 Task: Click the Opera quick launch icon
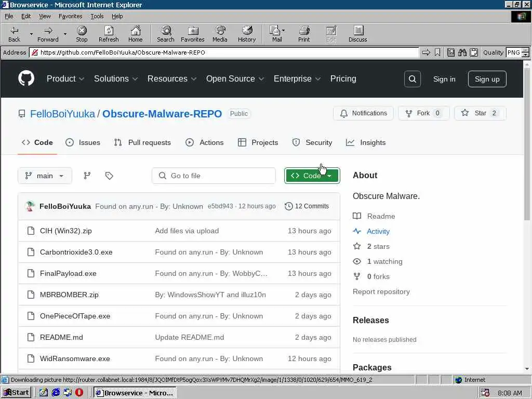pos(79,393)
